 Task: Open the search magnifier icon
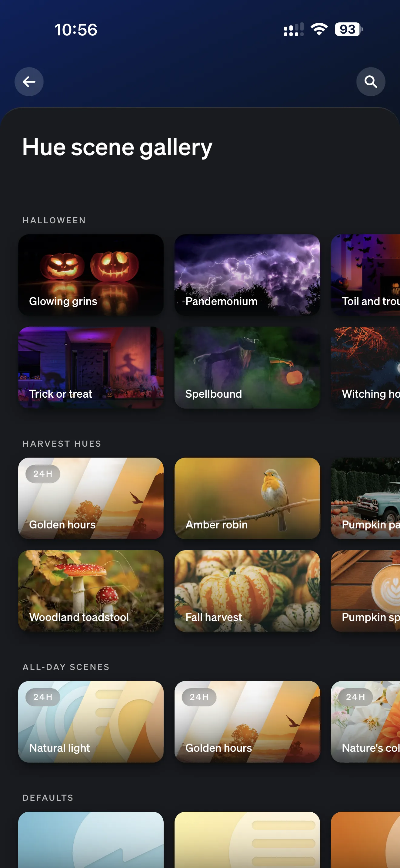click(x=371, y=82)
